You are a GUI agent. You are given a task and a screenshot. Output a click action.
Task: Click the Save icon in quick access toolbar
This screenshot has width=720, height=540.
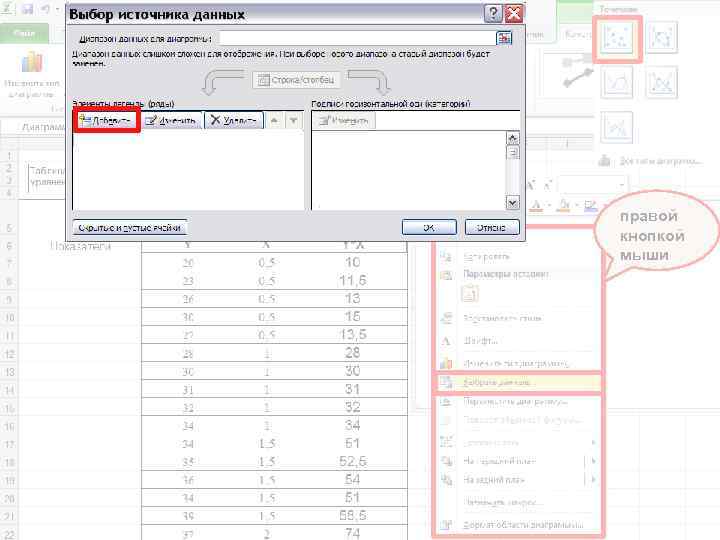point(28,9)
